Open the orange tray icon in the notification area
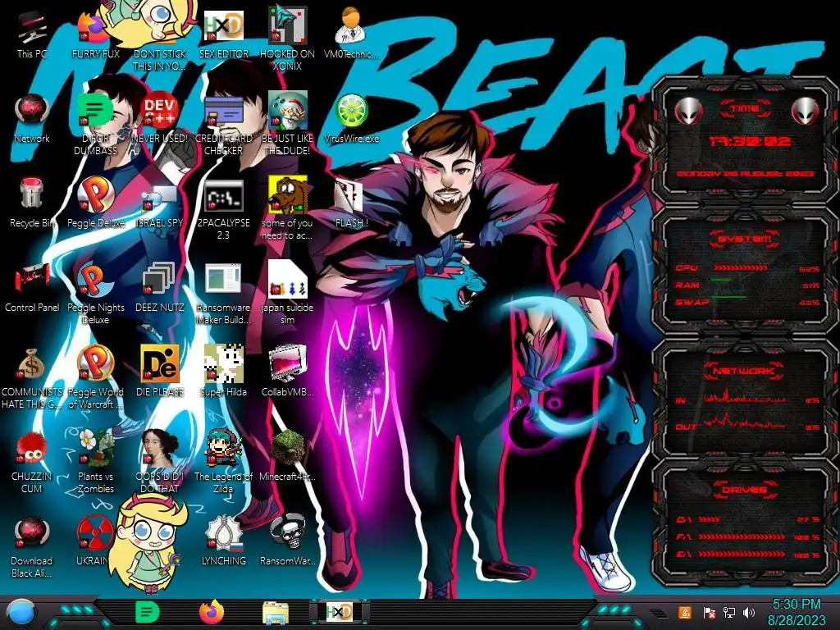 (x=685, y=612)
